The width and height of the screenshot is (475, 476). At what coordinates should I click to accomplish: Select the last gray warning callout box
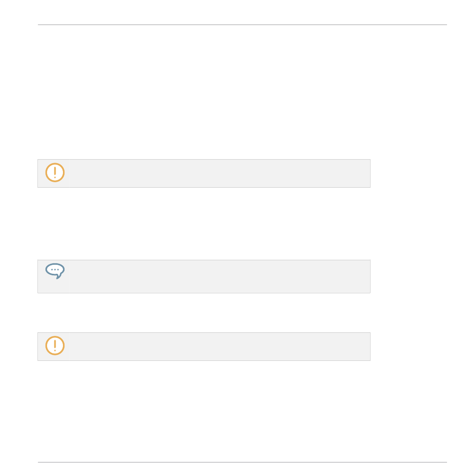point(204,347)
